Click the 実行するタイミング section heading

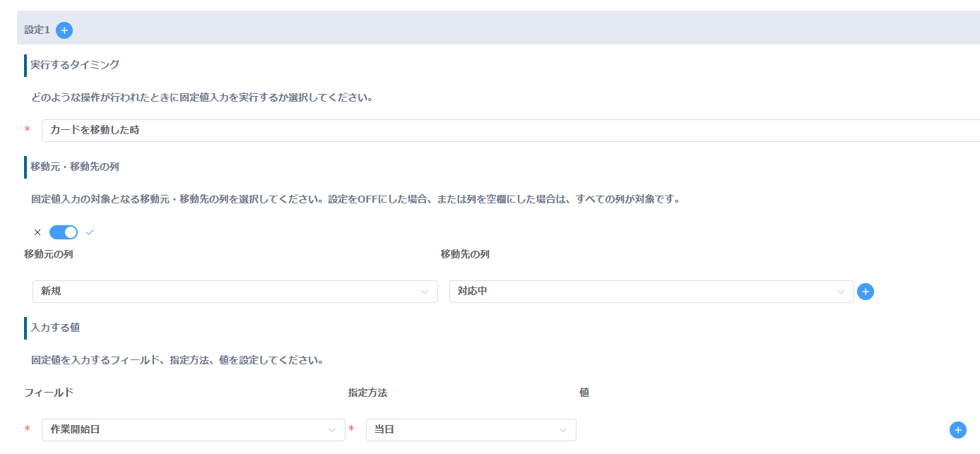click(75, 65)
